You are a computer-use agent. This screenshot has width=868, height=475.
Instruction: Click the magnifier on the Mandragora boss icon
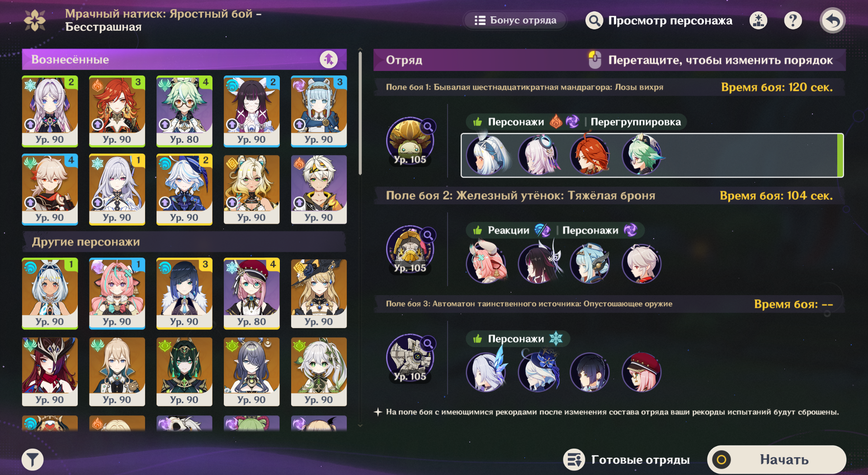pos(428,127)
